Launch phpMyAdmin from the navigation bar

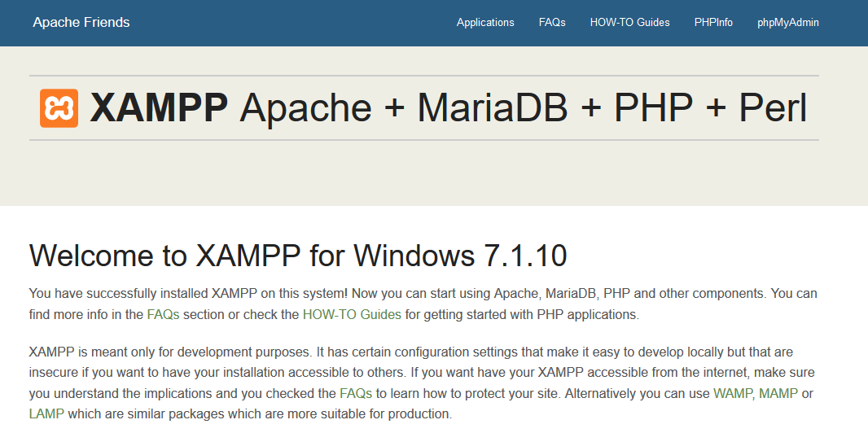click(787, 23)
